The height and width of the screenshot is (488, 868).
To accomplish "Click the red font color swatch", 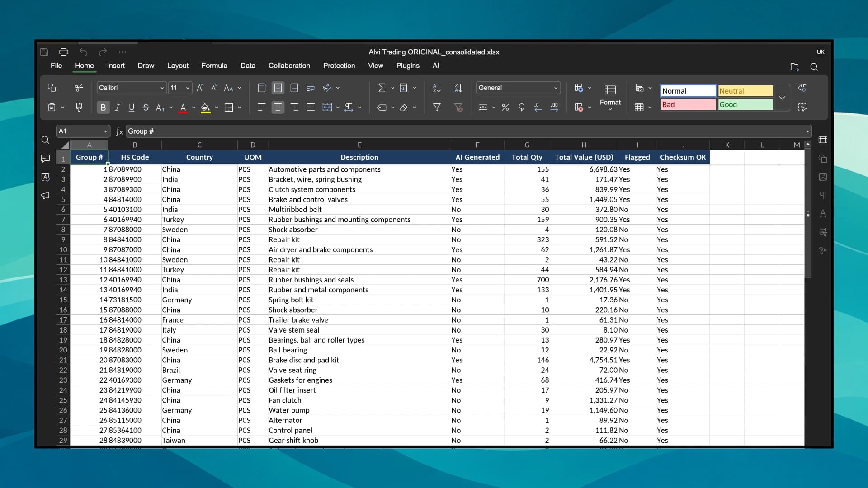I will point(183,108).
